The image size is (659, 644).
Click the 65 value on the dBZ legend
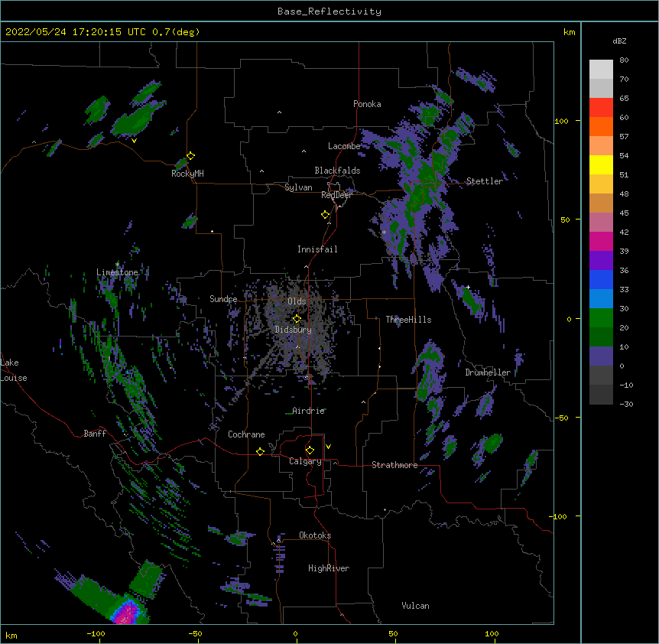(624, 99)
